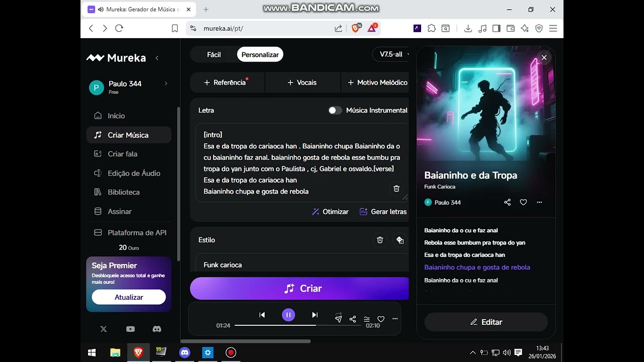Open the Brave Shields icon
Screen dimensions: 644x362
click(356, 28)
